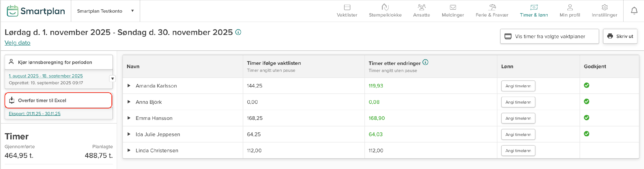Click the Smartplan logo

coord(36,11)
